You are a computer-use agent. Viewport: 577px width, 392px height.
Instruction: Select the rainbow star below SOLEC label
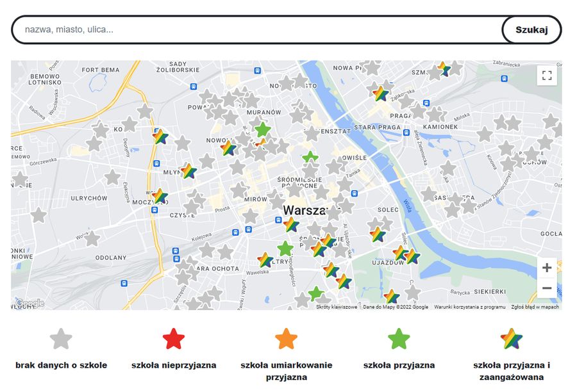click(x=378, y=234)
